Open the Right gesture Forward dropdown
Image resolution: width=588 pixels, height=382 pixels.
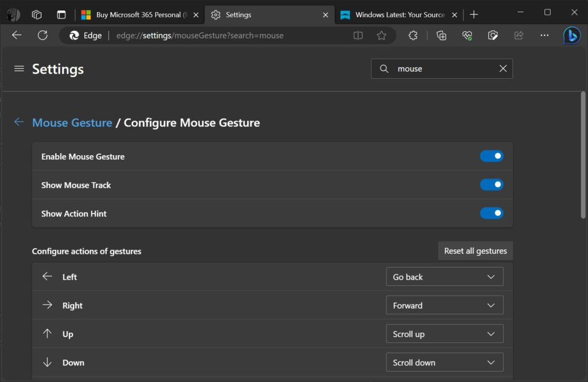tap(444, 305)
